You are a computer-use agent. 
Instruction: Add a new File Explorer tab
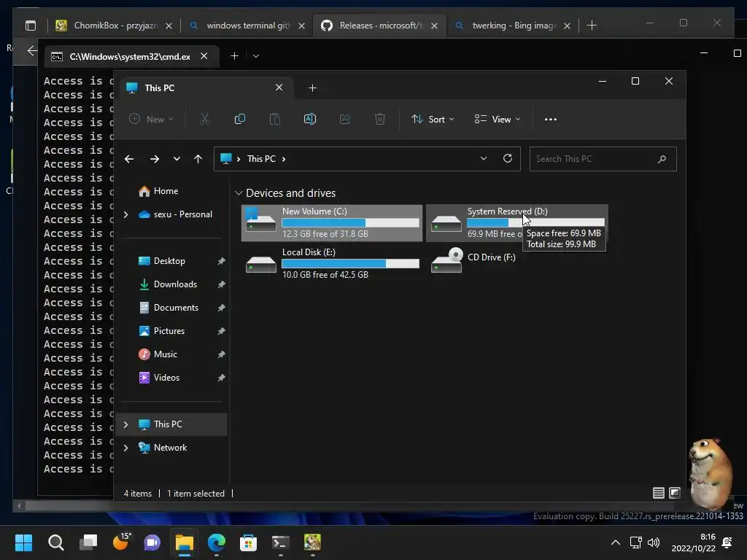[x=312, y=88]
